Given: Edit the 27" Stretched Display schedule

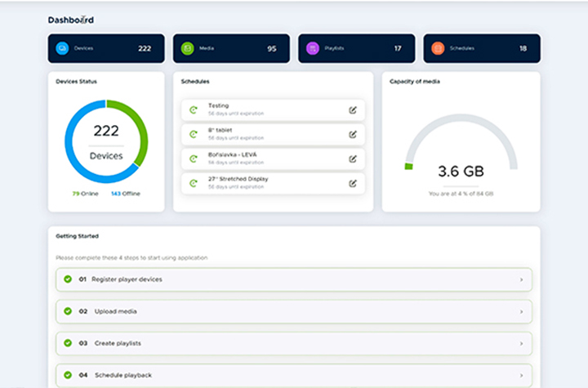Looking at the screenshot, I should (353, 183).
